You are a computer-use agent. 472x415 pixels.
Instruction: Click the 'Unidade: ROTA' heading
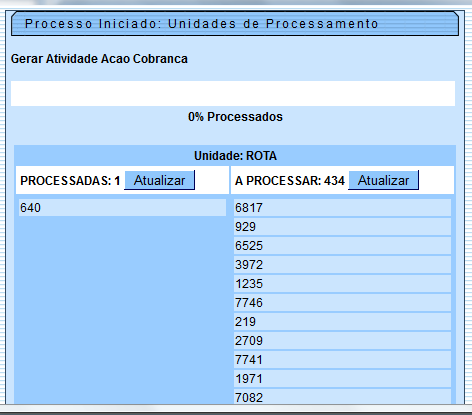235,156
